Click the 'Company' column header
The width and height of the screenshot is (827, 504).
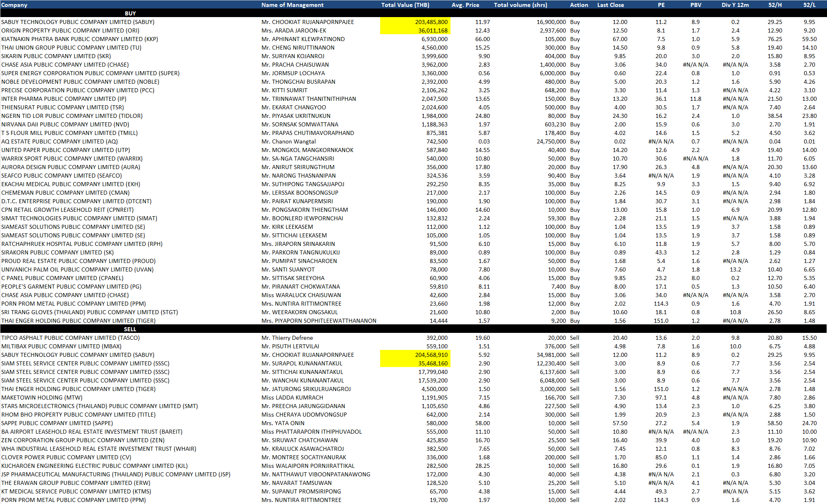tap(14, 5)
